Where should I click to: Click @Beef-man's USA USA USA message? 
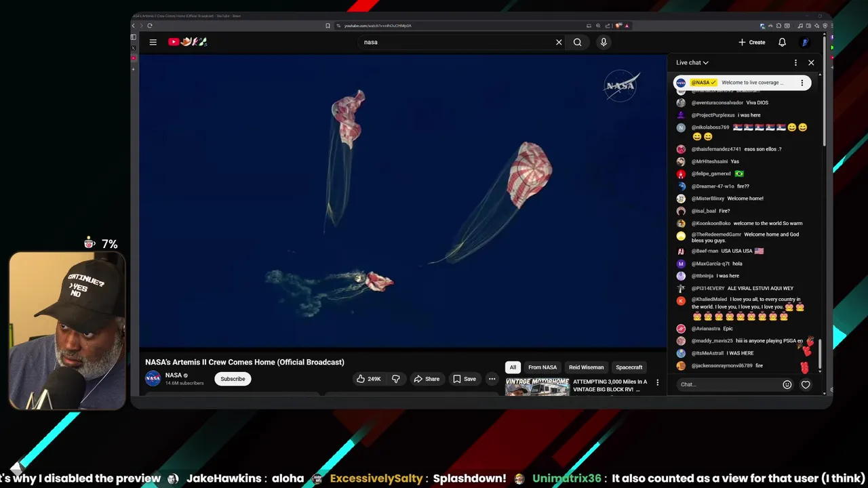pos(743,251)
